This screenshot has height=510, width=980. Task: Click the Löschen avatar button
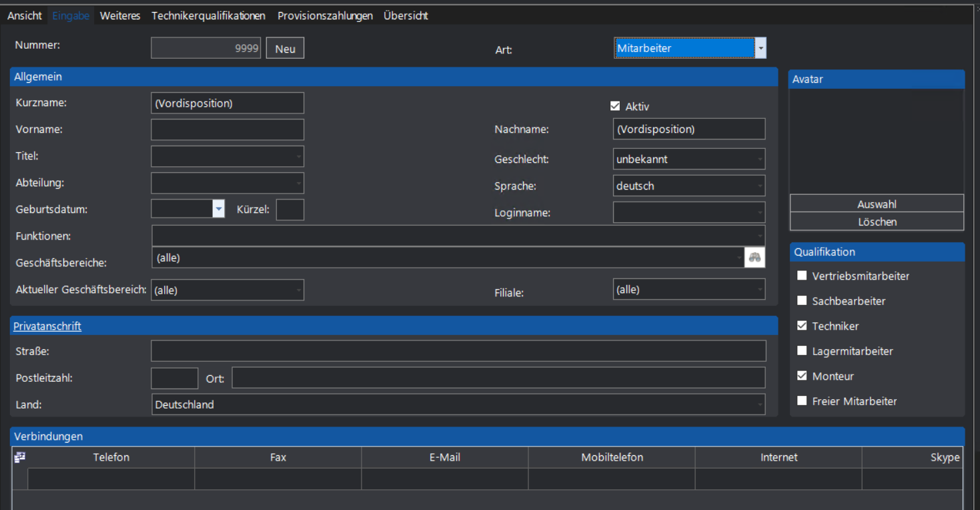[x=877, y=222]
